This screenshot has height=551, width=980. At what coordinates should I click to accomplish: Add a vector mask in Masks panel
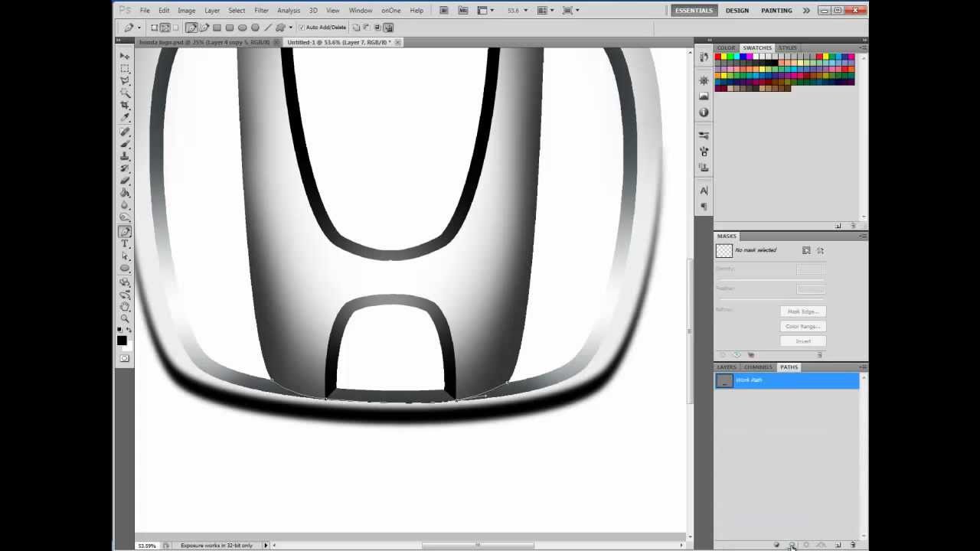pos(820,250)
